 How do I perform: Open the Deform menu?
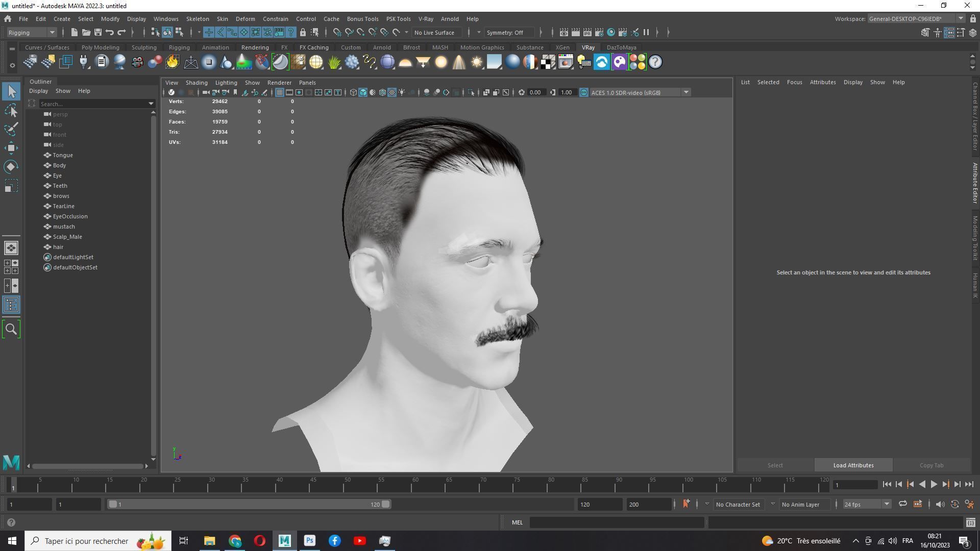tap(245, 19)
